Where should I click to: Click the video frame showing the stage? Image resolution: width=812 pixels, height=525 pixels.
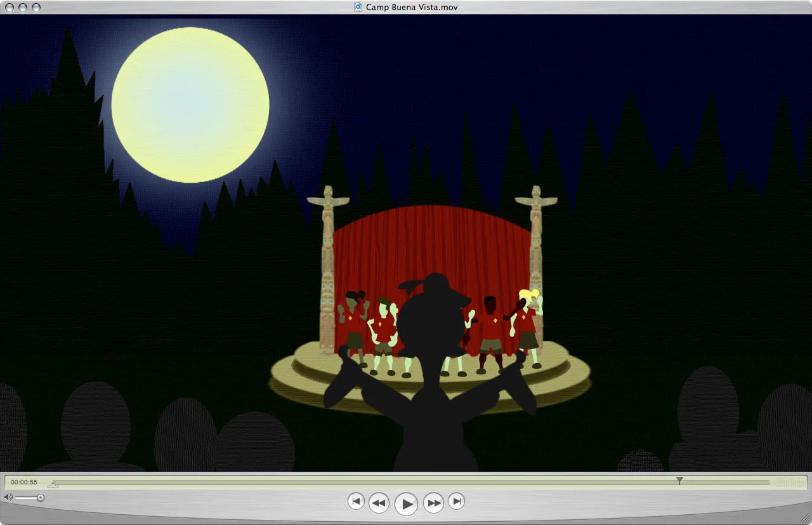coord(406,243)
